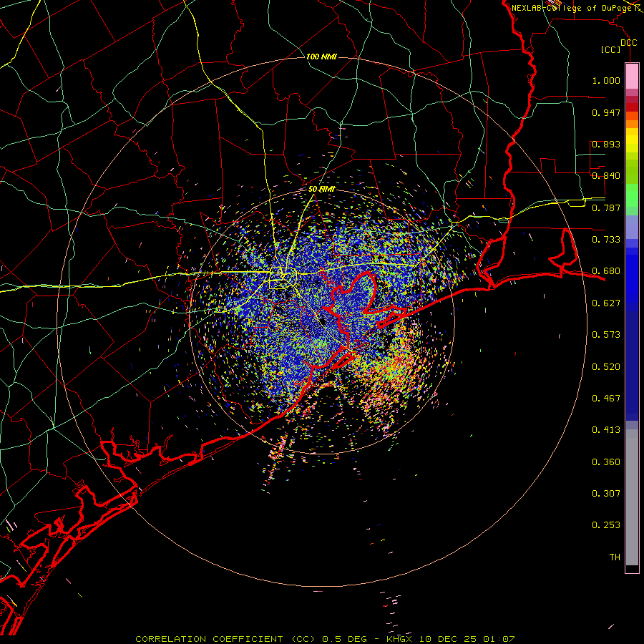Select the pink swatch atop the color bar
Image resolution: width=644 pixels, height=644 pixels.
pyautogui.click(x=632, y=76)
